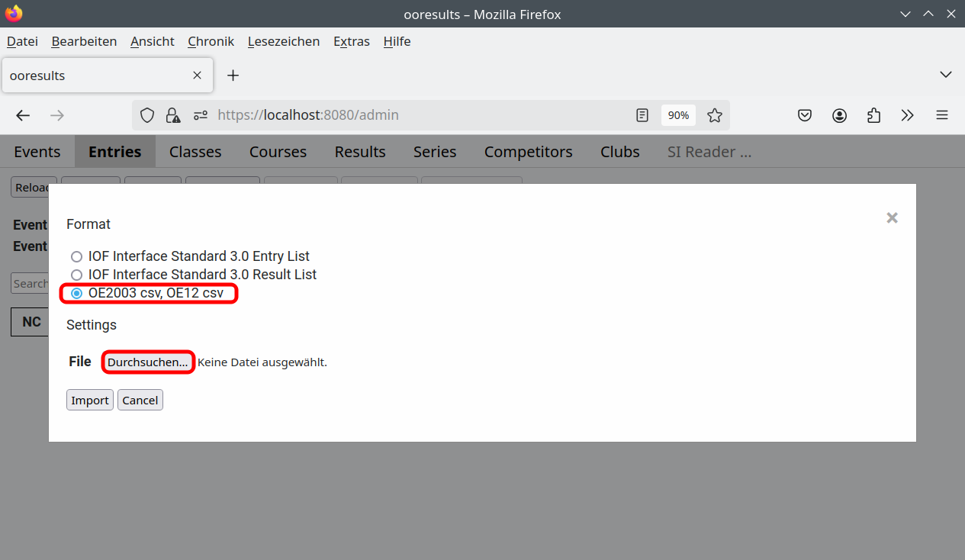Reset the 90% zoom level
Screen dimensions: 965x560
[678, 115]
